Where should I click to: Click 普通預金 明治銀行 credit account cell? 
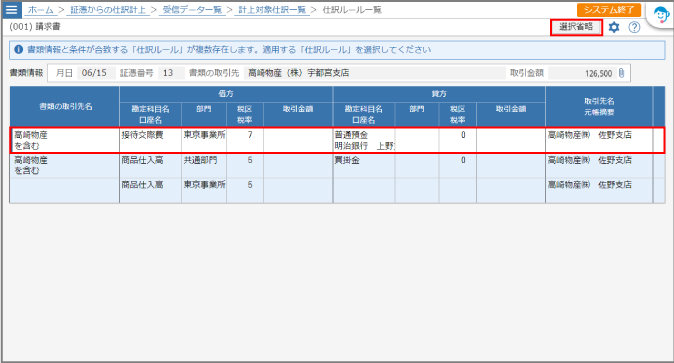tap(364, 140)
